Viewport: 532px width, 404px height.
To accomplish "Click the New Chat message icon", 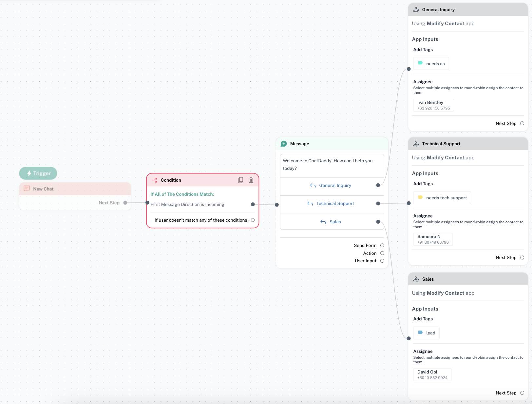I will point(27,189).
